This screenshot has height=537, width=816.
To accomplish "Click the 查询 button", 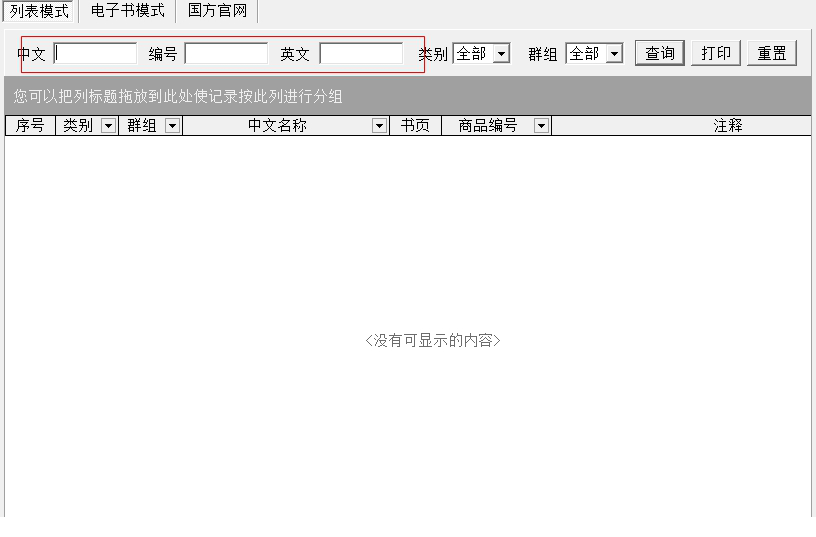I will click(660, 53).
